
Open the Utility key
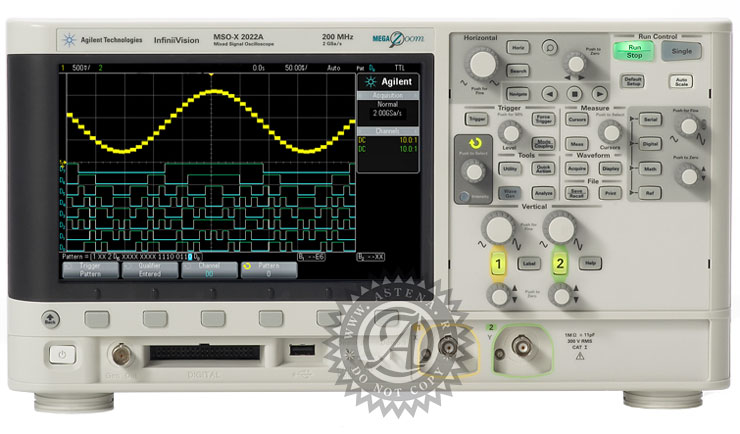(x=510, y=168)
